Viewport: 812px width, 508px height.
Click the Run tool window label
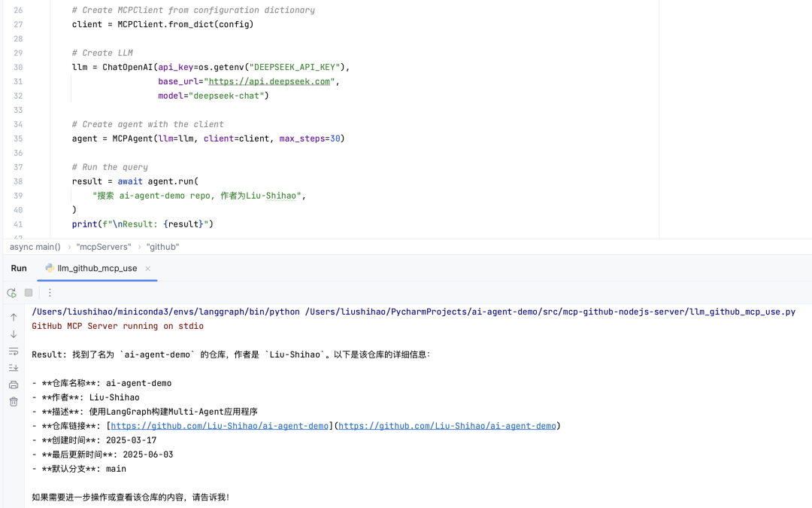[x=19, y=269]
